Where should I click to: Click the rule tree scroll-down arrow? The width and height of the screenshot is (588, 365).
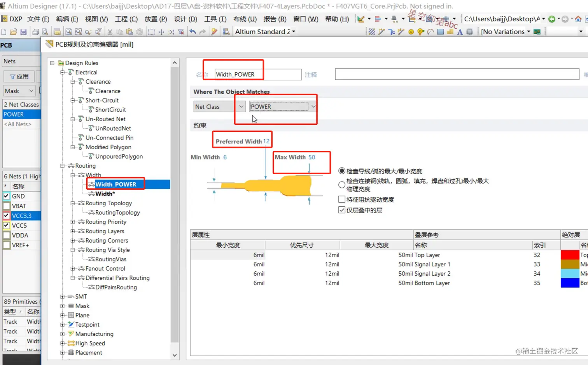pos(175,355)
